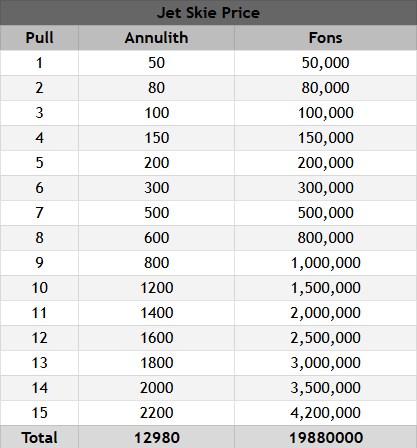Viewport: 417px width, 448px height.
Task: Click the Annulith cell showing 2000
Action: tap(156, 388)
